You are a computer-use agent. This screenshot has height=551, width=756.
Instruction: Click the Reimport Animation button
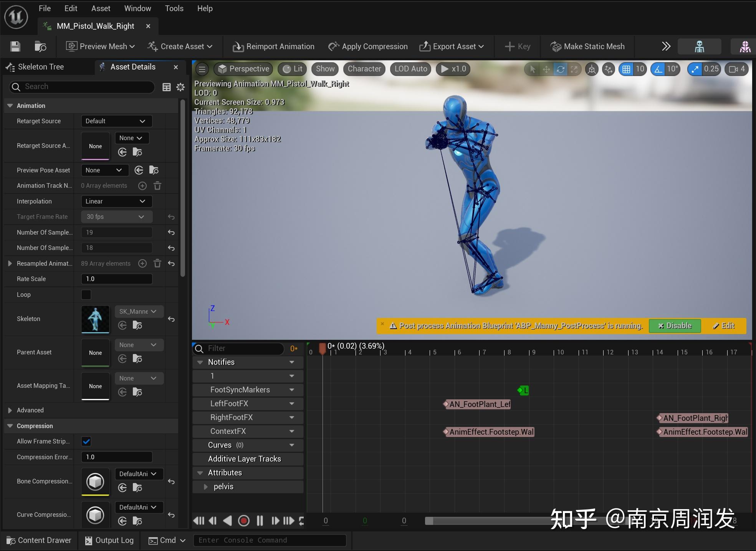click(275, 46)
